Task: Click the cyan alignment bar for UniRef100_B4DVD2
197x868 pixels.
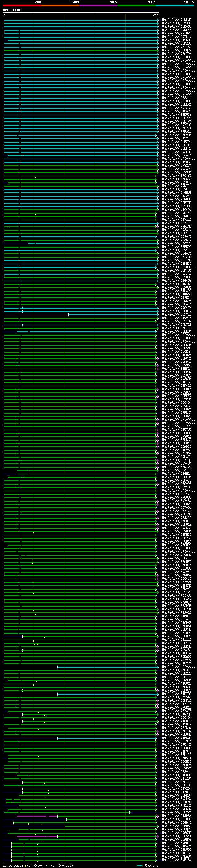Action: 107,694
